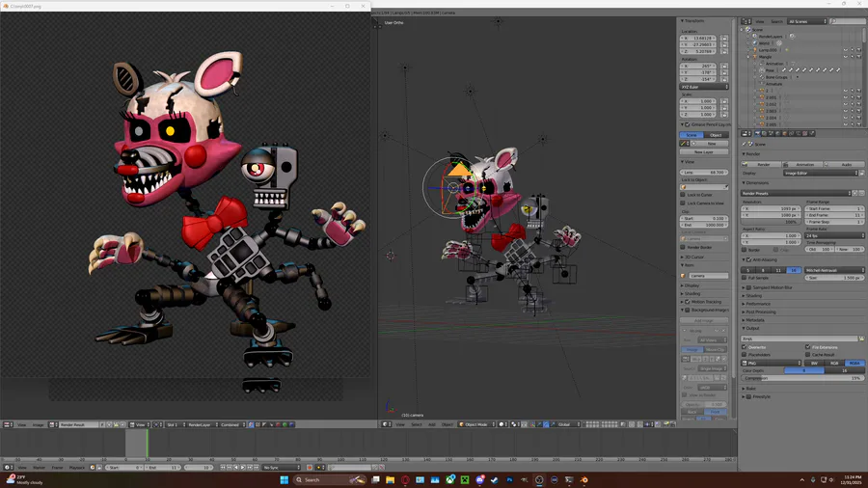The height and width of the screenshot is (488, 868).
Task: Open the Display Image Editor dropdown
Action: tap(821, 174)
